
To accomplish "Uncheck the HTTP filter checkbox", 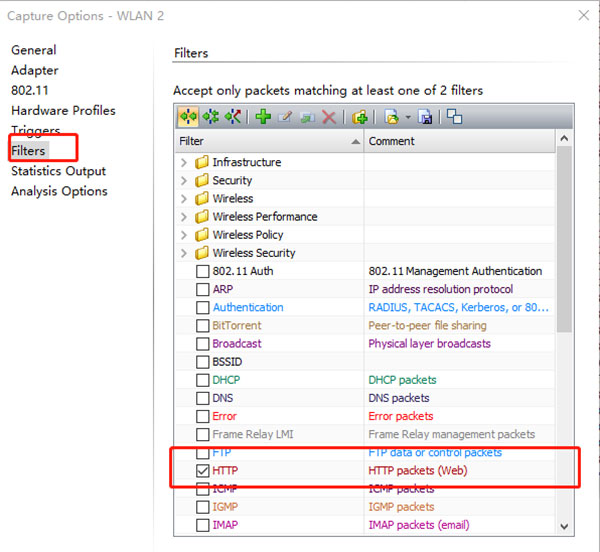I will 202,471.
